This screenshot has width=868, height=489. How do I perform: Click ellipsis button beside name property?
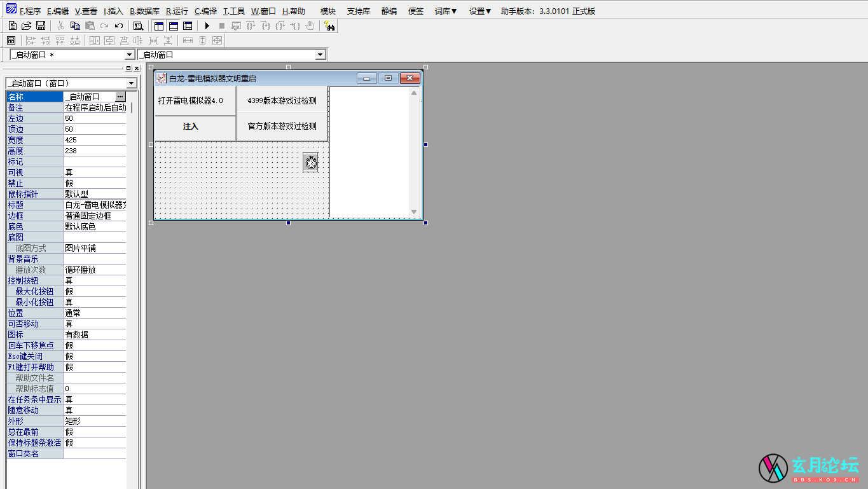tap(121, 97)
